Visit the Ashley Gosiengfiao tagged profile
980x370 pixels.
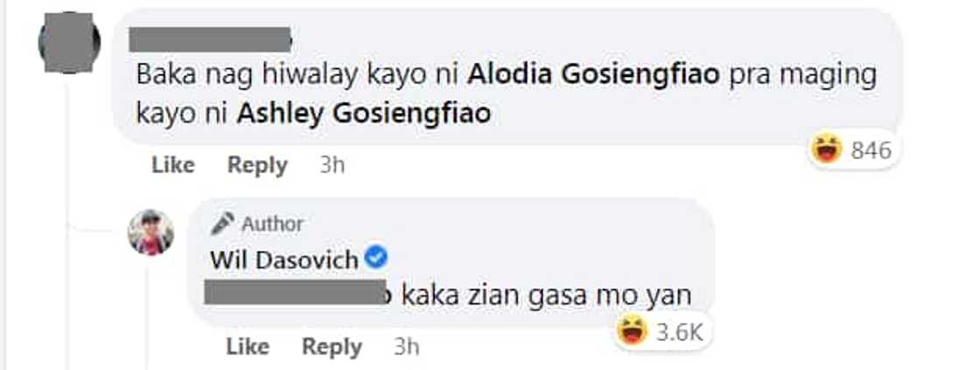click(364, 114)
